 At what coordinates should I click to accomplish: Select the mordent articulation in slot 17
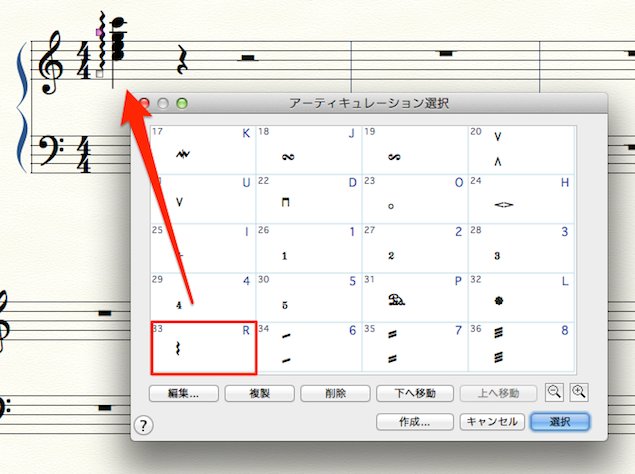(203, 150)
